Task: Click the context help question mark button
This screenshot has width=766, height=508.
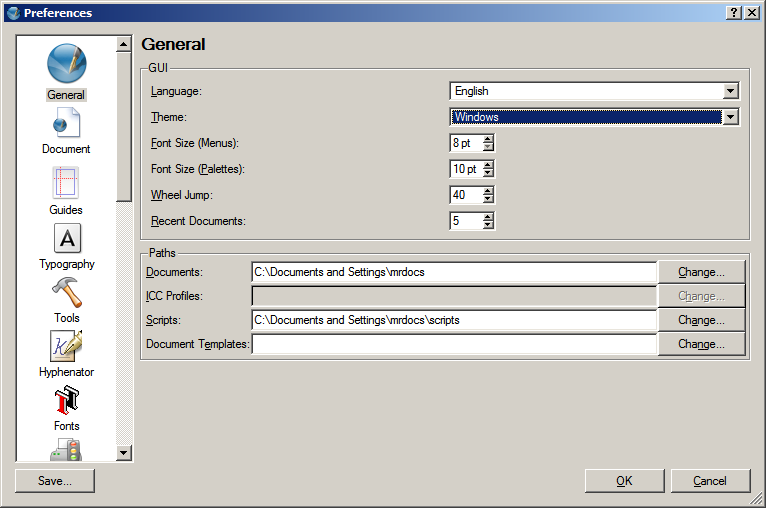Action: point(734,13)
